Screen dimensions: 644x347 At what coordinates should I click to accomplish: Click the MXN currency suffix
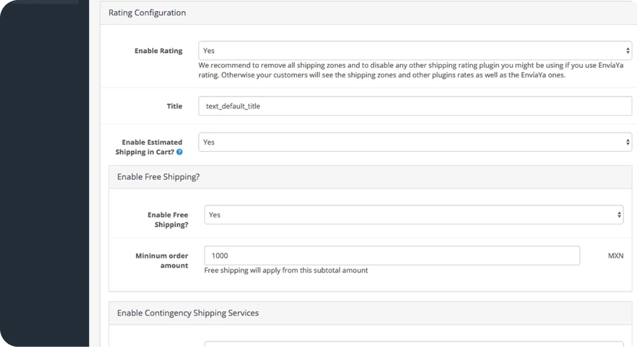tap(615, 256)
